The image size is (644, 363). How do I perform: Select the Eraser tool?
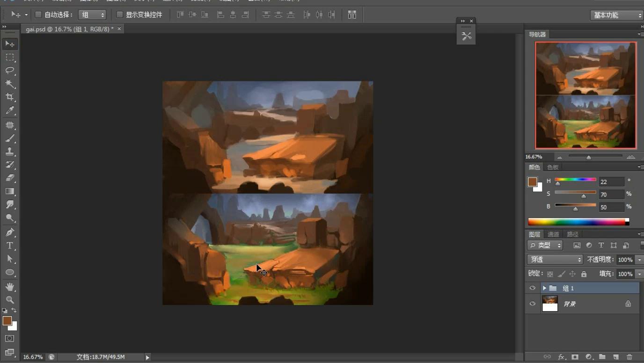[x=10, y=178]
